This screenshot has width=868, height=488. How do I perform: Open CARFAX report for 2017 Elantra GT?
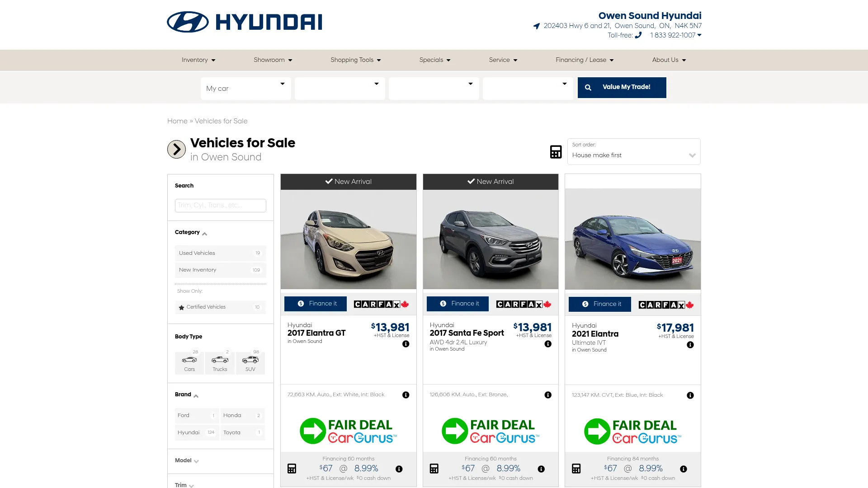381,304
